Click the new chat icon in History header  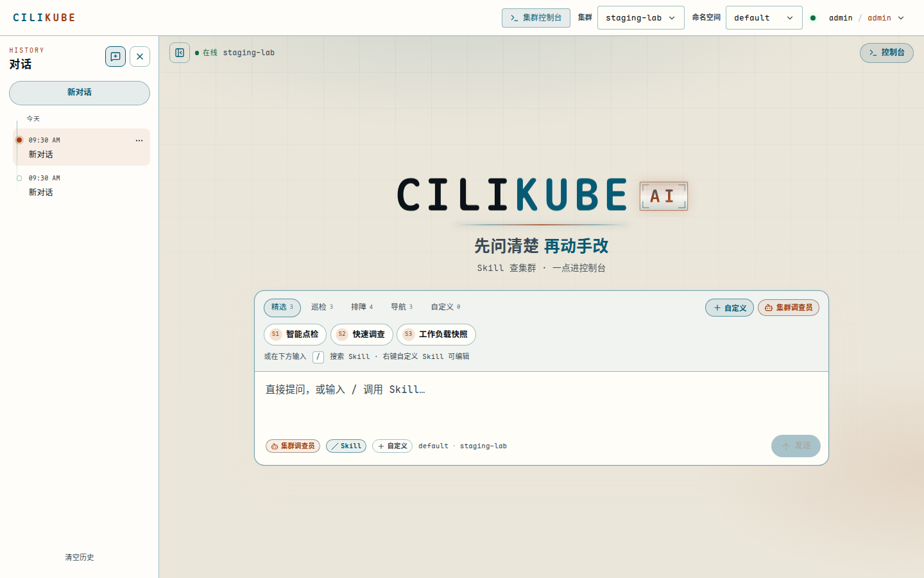pyautogui.click(x=116, y=57)
